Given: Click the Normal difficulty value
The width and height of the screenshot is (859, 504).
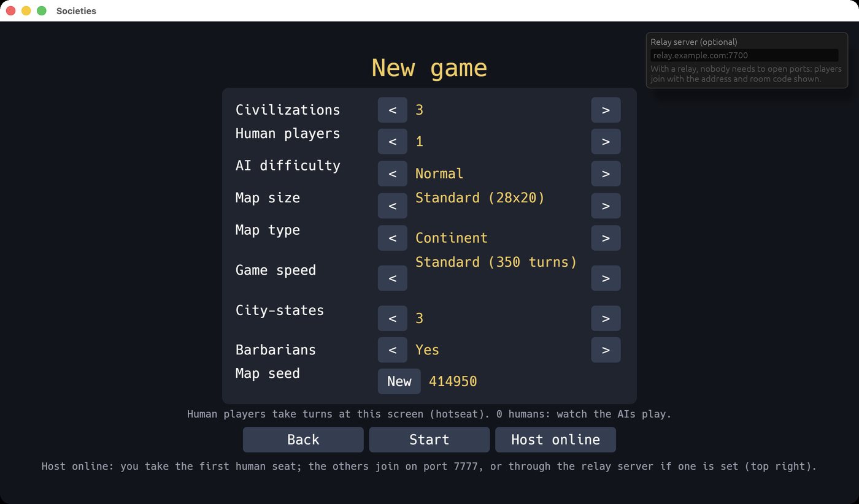Looking at the screenshot, I should (439, 174).
